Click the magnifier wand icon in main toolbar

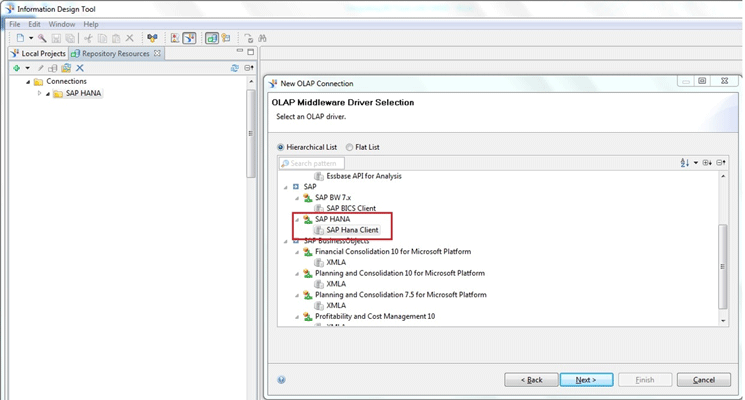click(42, 38)
